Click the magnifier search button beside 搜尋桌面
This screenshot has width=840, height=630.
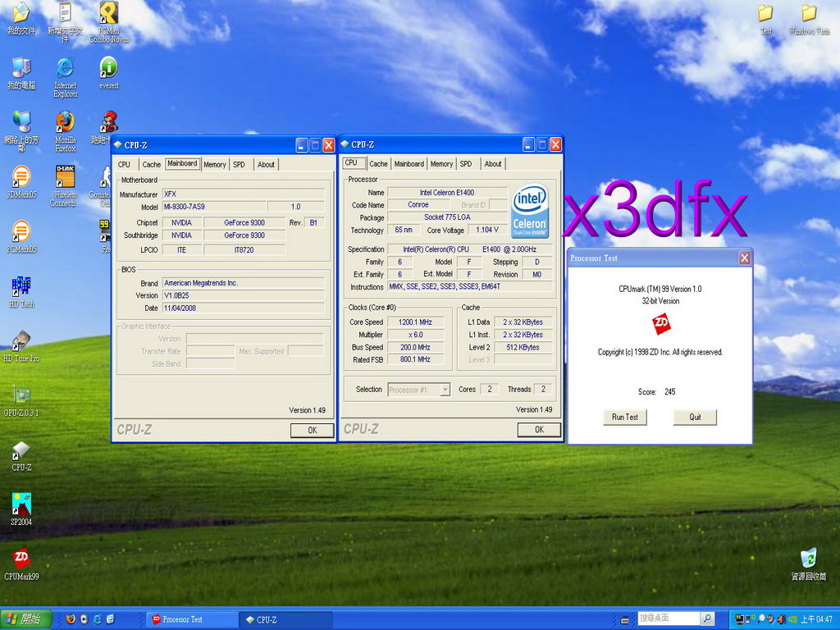tap(707, 619)
